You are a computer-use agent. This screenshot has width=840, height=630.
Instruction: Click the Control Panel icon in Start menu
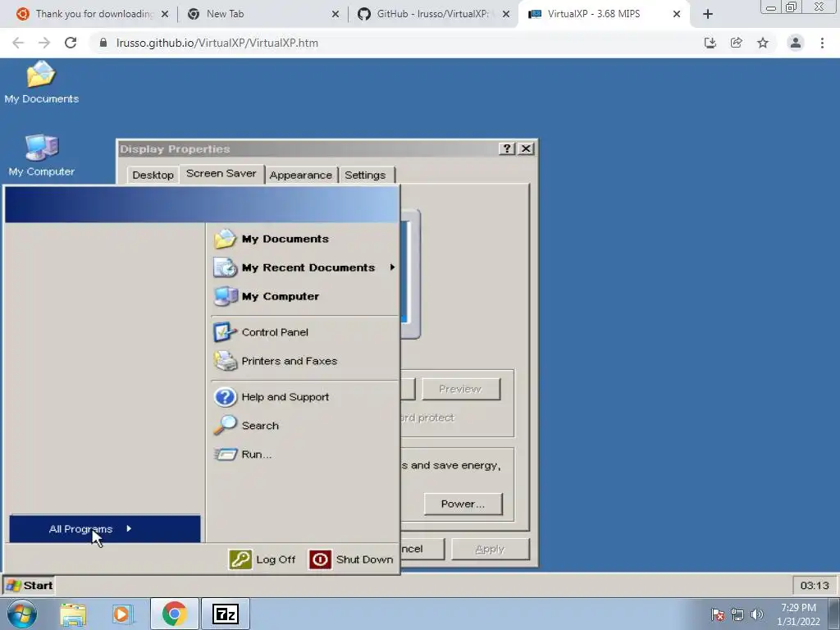point(225,332)
